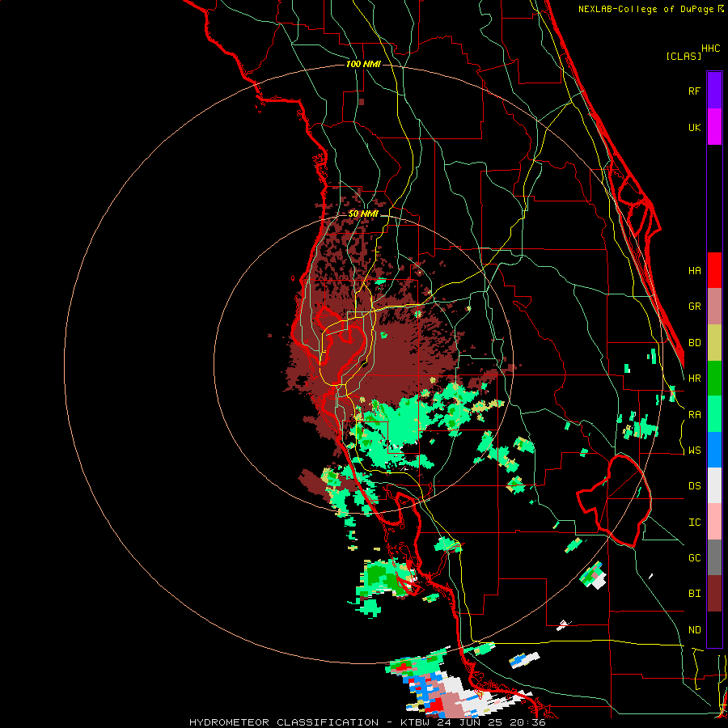Image resolution: width=728 pixels, height=728 pixels.
Task: Click the HHC product label
Action: 711,49
